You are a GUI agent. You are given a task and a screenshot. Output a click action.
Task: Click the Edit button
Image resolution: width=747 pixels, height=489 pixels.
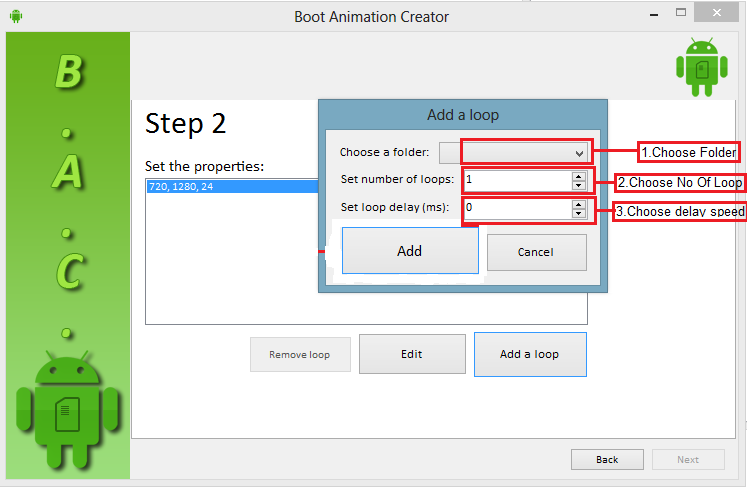coord(412,354)
